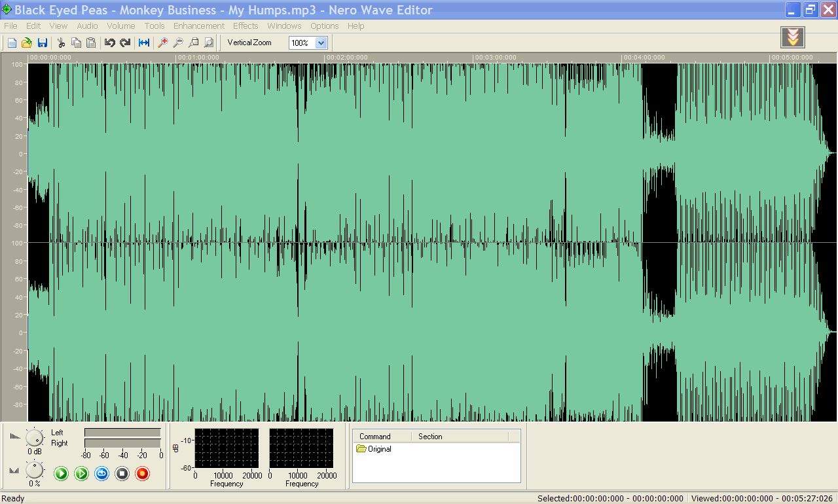Open the Tools menu

pyautogui.click(x=155, y=26)
